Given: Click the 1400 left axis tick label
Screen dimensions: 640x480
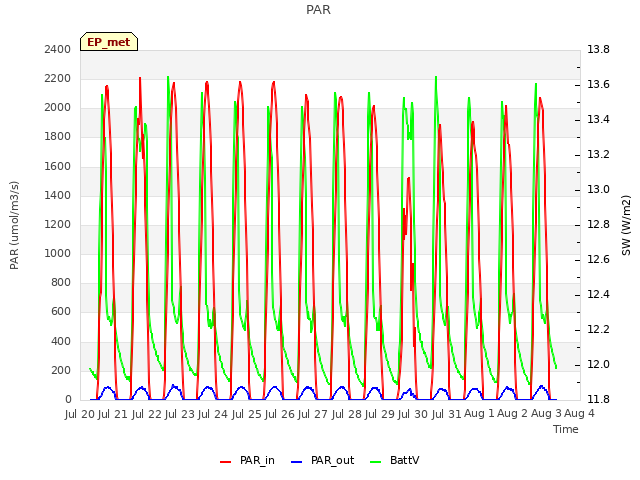Looking at the screenshot, I should point(58,196).
